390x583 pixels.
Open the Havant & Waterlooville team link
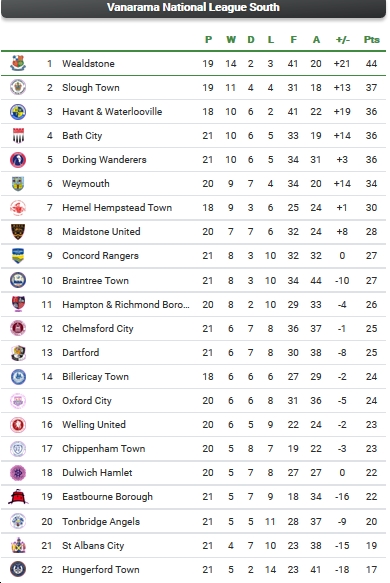(112, 112)
